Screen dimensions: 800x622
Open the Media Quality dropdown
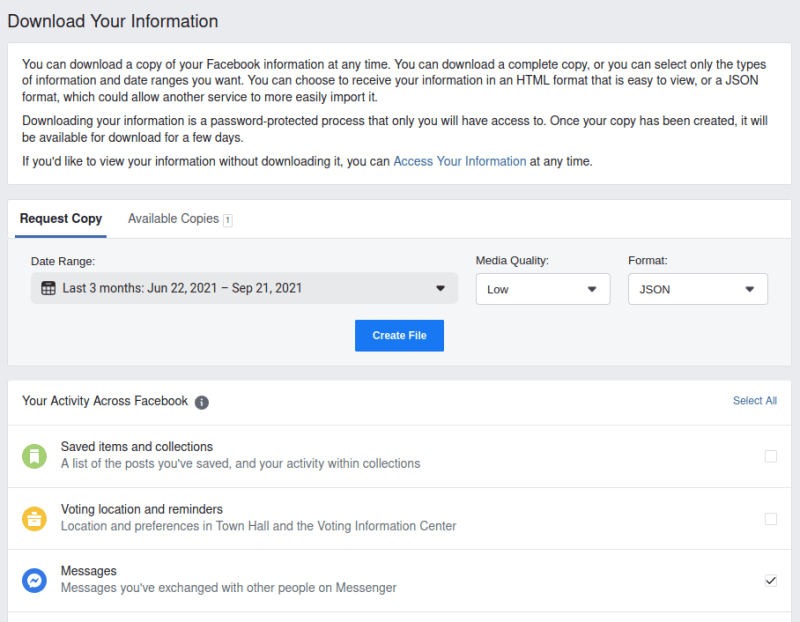543,289
